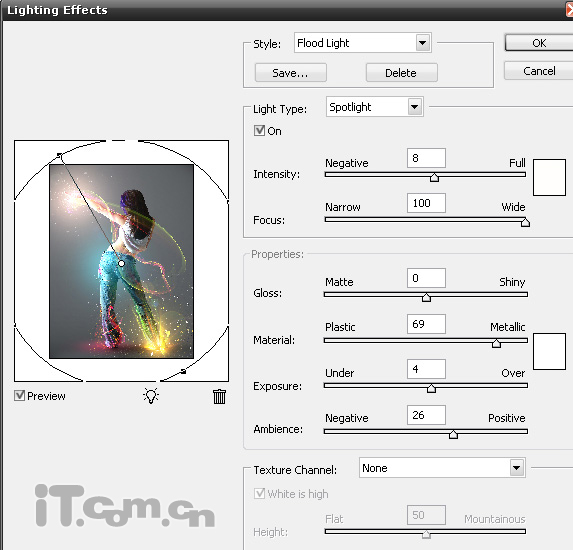Click the light center point handle
This screenshot has width=573, height=550.
[x=121, y=263]
